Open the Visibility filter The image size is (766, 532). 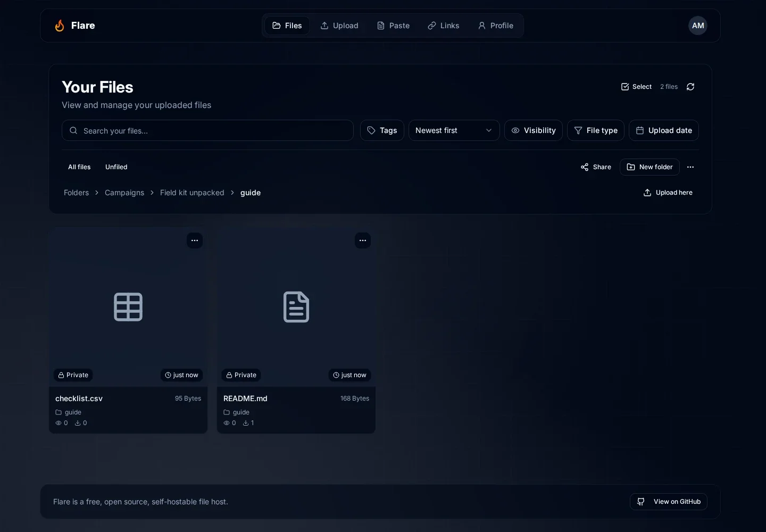tap(533, 130)
